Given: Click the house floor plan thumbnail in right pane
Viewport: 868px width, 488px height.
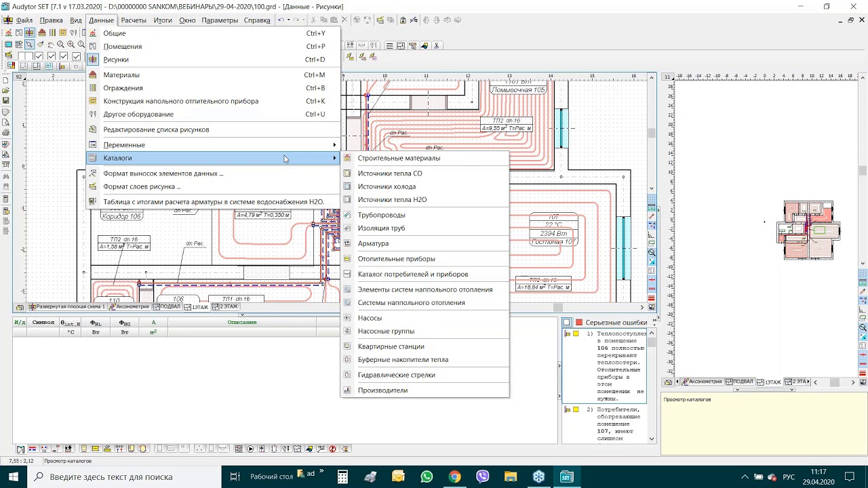Looking at the screenshot, I should pos(808,230).
